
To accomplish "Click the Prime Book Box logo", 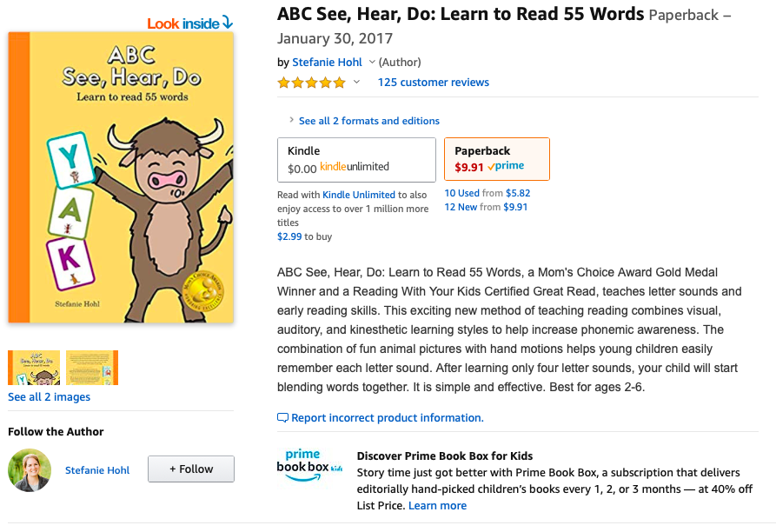I will 309,465.
